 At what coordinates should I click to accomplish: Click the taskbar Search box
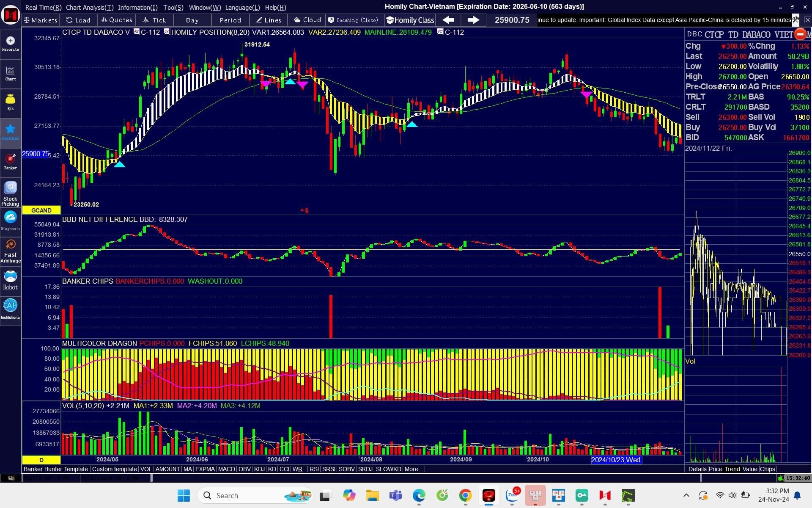pos(255,495)
